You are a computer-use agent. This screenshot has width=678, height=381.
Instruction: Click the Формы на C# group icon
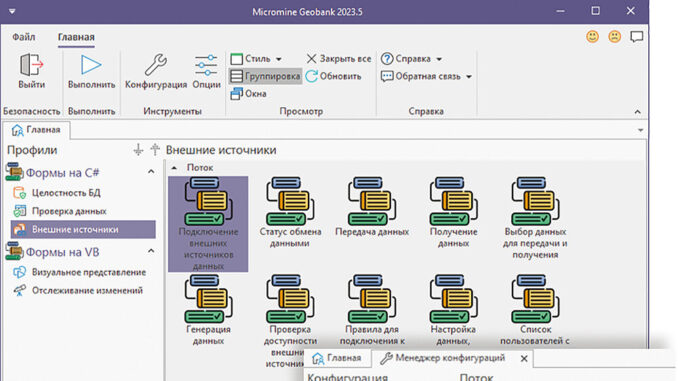(x=14, y=172)
